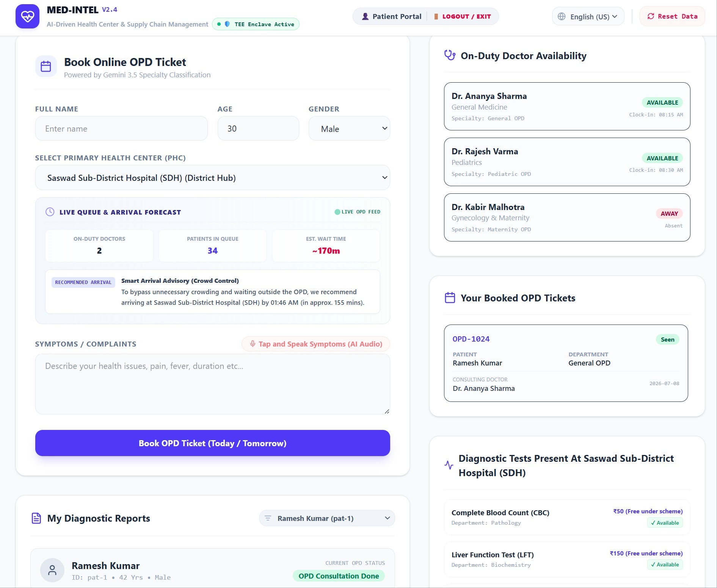This screenshot has height=588, width=717.
Task: Click the microphone icon for AI Audio
Action: pos(253,344)
